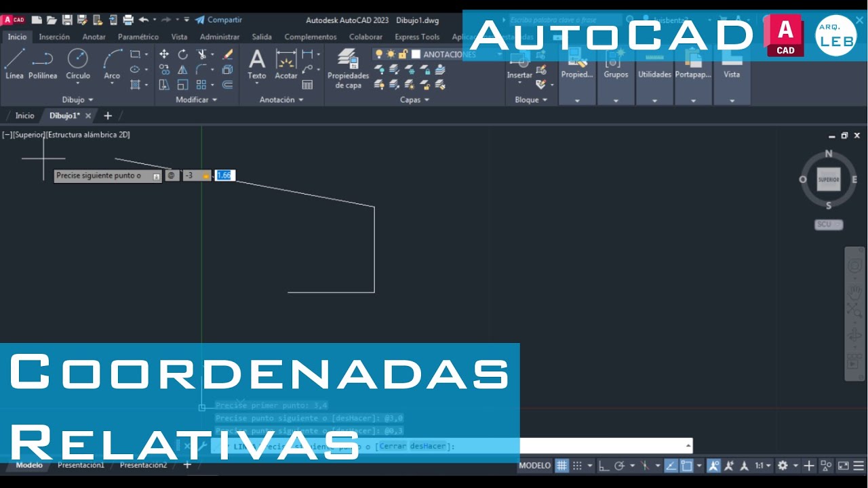This screenshot has height=488, width=868.
Task: Activate the Trim scissors tool
Action: (201, 54)
